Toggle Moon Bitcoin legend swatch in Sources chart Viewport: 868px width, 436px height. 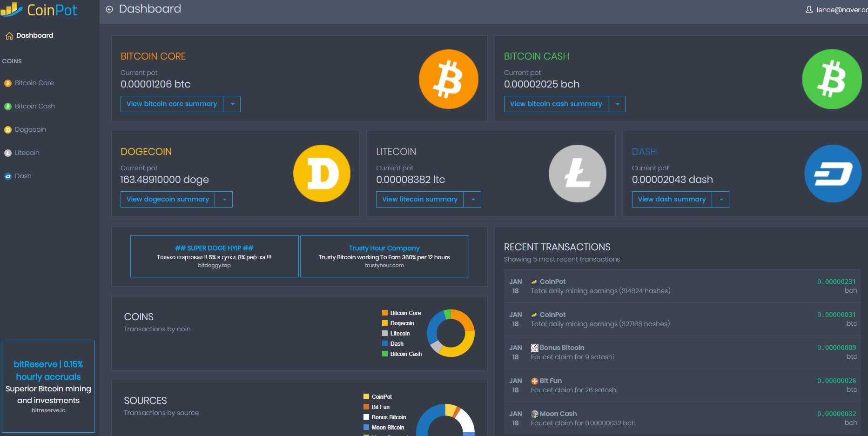tap(366, 428)
